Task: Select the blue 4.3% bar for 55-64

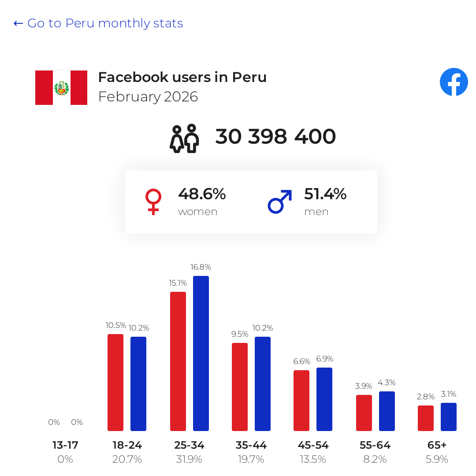Action: tap(387, 411)
